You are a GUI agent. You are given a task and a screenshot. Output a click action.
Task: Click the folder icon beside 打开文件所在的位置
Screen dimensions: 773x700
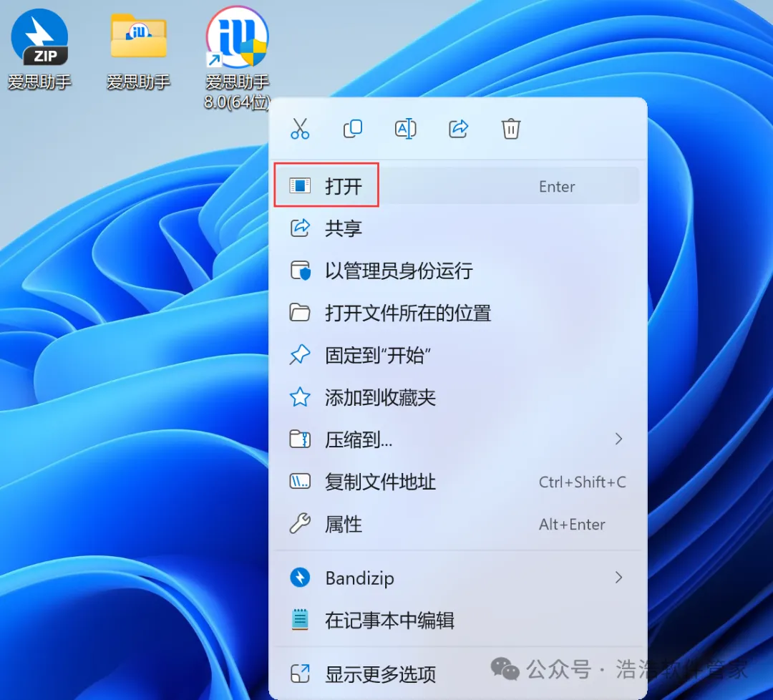click(x=300, y=313)
